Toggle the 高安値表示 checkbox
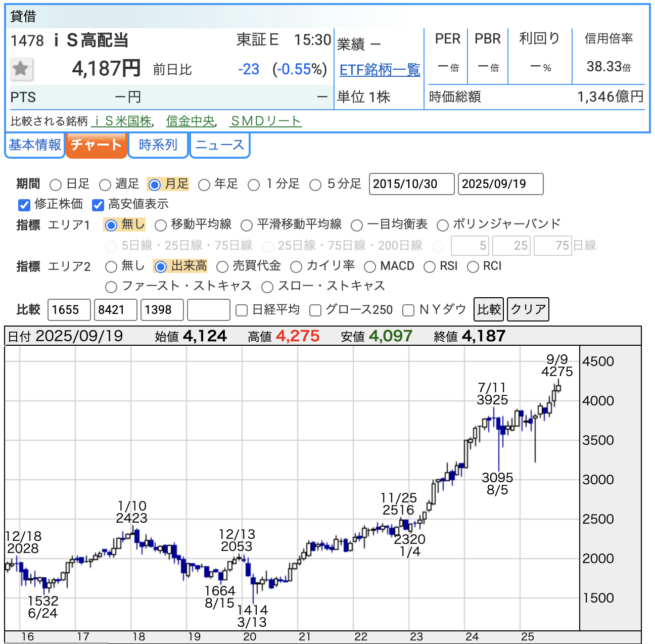 click(98, 205)
